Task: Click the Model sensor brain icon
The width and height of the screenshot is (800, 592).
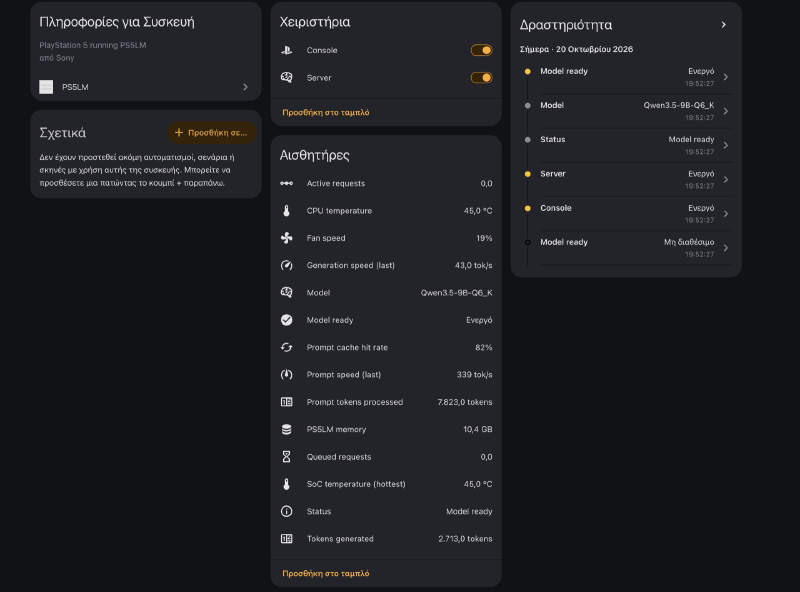Action: coord(287,292)
